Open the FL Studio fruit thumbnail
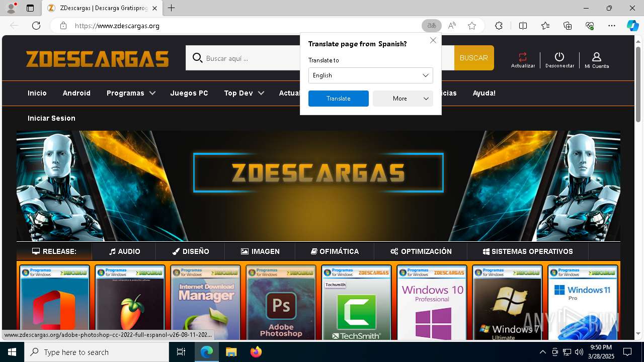 coord(130,303)
